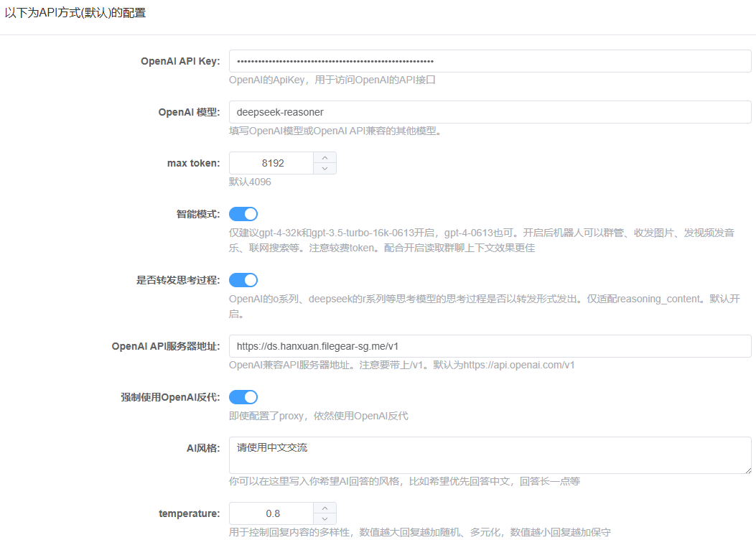Click the "OpenAI API Key:" label

(x=180, y=62)
